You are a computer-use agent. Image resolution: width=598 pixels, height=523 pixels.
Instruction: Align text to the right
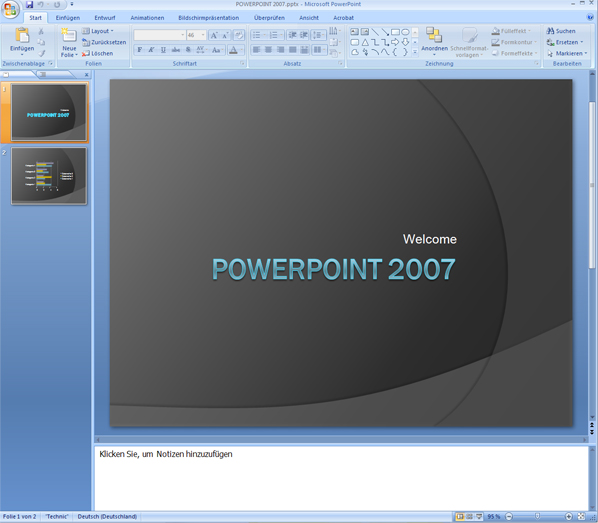pyautogui.click(x=280, y=50)
